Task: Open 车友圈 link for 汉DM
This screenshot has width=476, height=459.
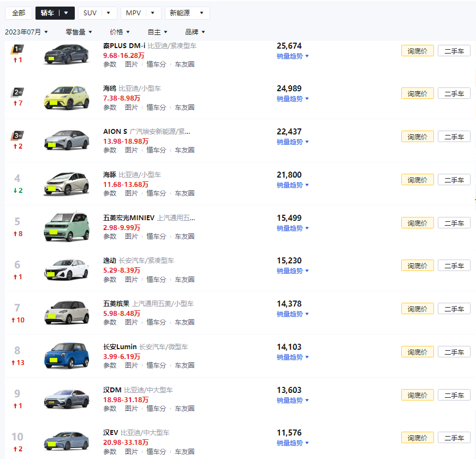Action: [x=185, y=408]
